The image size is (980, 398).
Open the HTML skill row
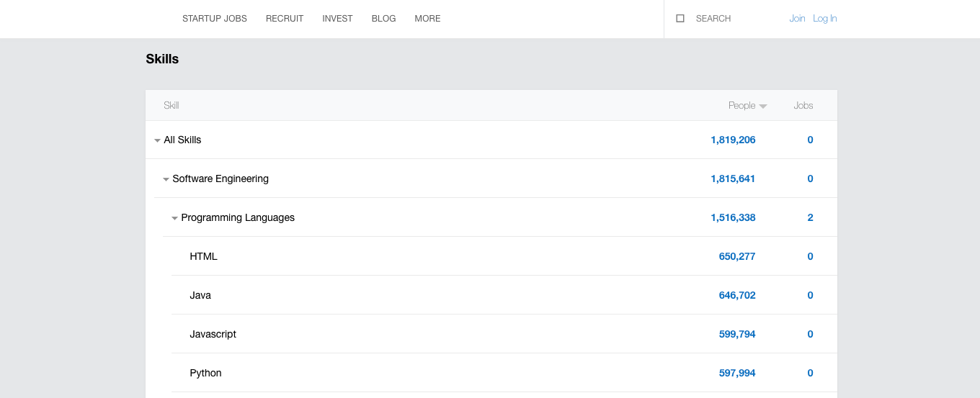(x=504, y=256)
